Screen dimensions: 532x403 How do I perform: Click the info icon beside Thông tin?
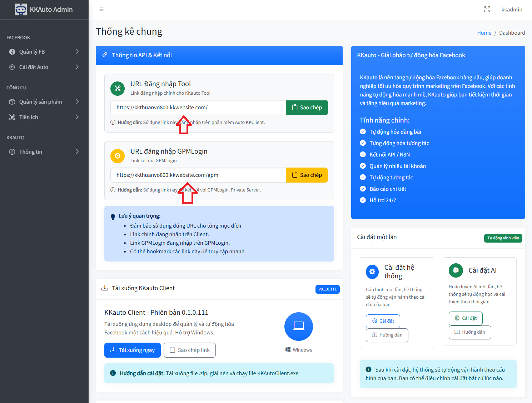(x=12, y=152)
